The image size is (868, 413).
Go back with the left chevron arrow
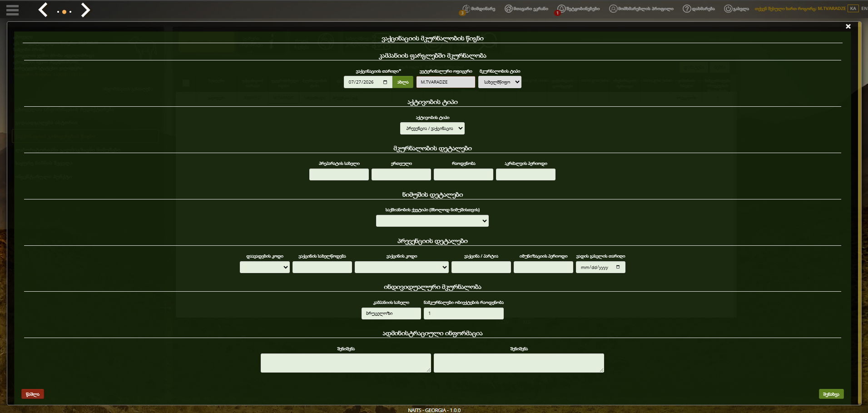[x=43, y=10]
